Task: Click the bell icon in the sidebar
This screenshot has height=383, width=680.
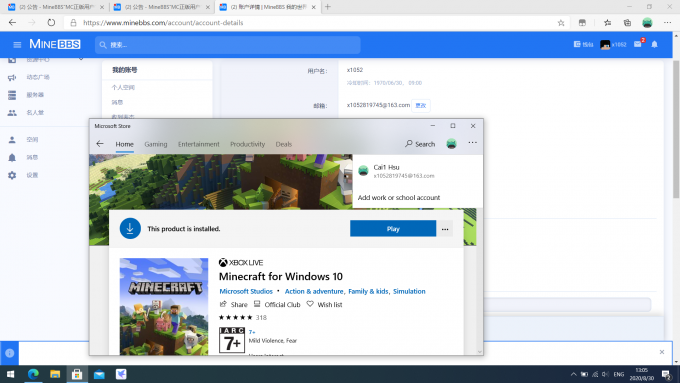Action: (12, 157)
